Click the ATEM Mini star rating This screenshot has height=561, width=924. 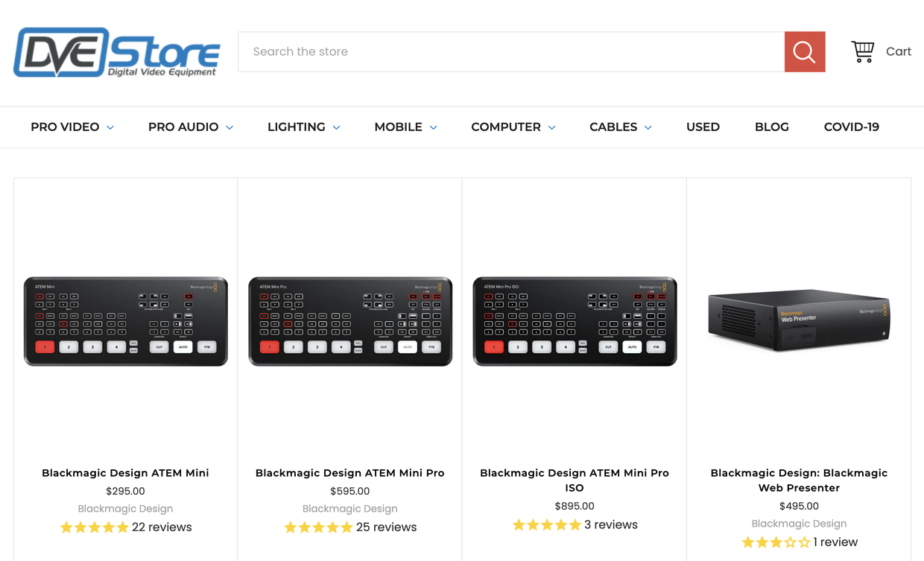point(94,527)
